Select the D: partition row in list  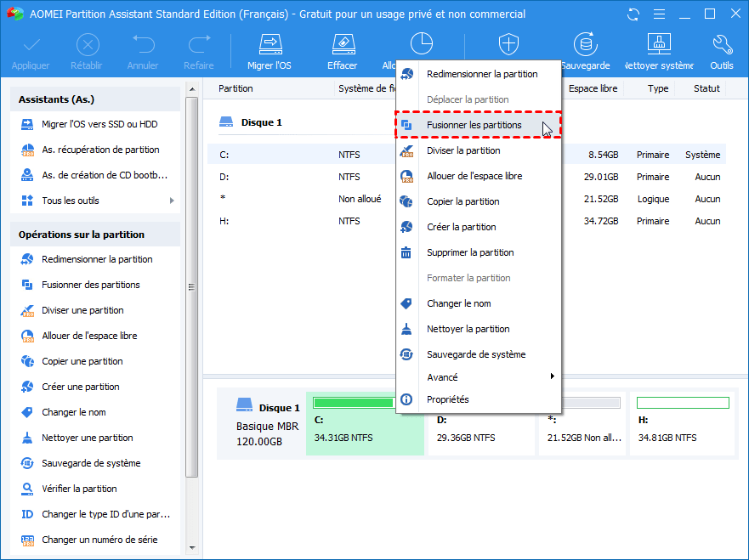pyautogui.click(x=467, y=177)
